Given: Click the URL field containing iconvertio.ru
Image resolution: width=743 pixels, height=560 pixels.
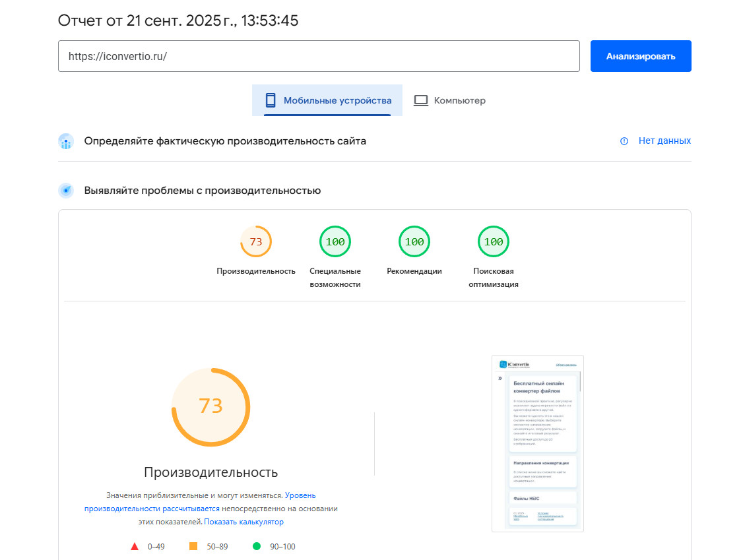Looking at the screenshot, I should pyautogui.click(x=319, y=56).
